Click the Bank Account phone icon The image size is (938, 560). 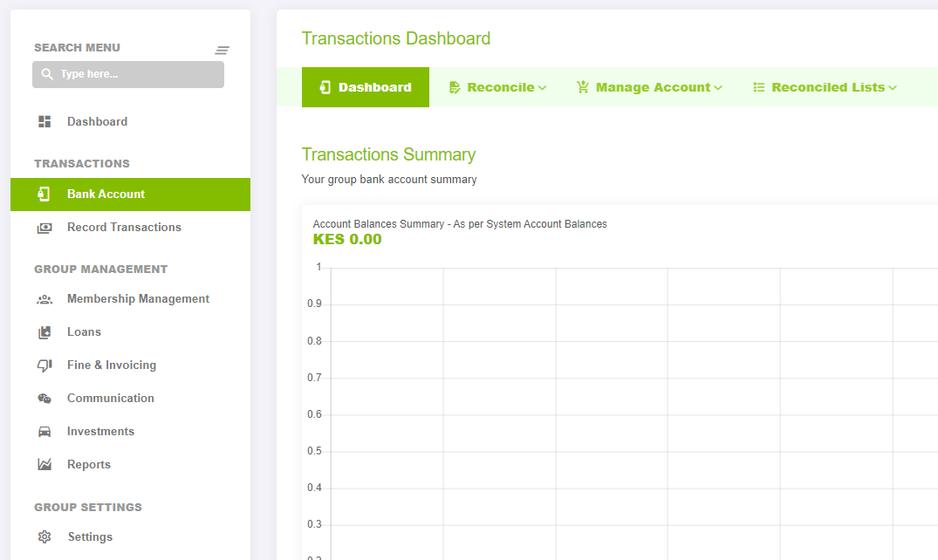point(44,194)
